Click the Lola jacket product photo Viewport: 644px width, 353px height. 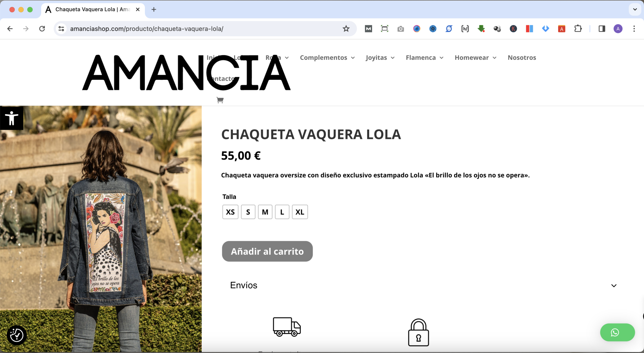[101, 229]
